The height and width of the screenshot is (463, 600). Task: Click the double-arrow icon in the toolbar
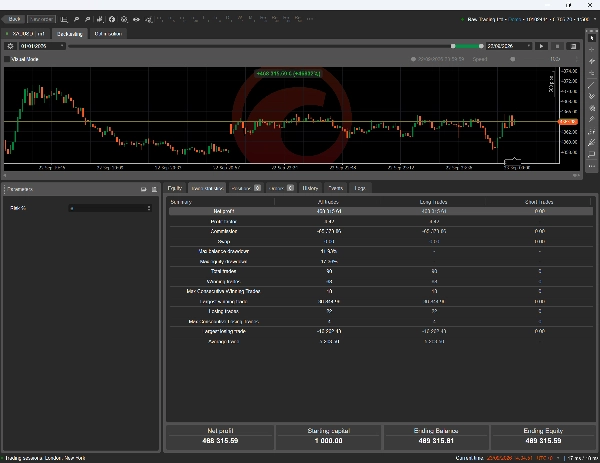136,19
